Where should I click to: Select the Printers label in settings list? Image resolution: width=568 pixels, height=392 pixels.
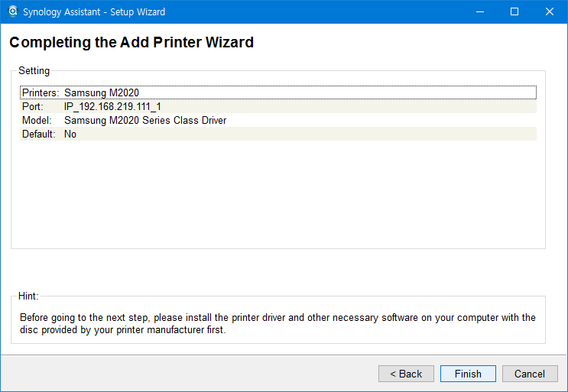pyautogui.click(x=40, y=92)
